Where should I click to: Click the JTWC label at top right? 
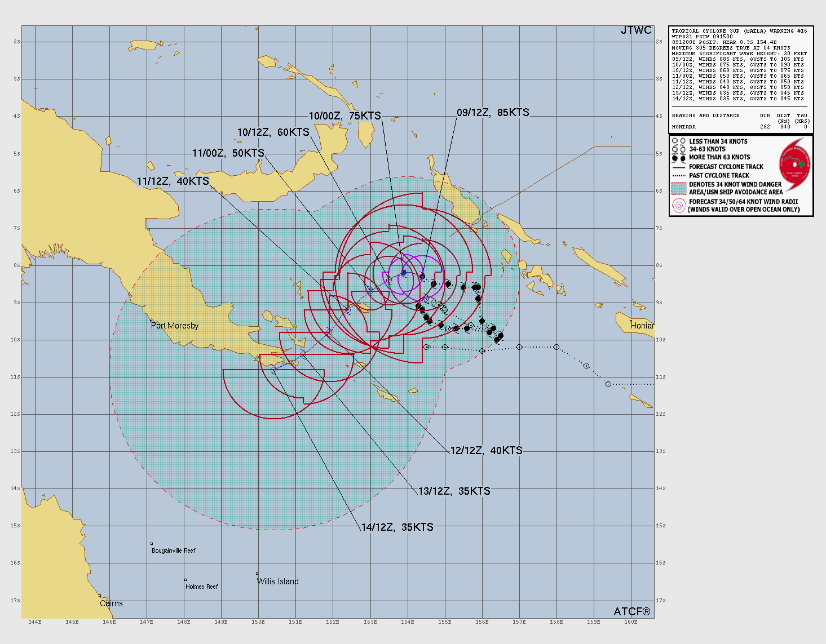(x=636, y=30)
